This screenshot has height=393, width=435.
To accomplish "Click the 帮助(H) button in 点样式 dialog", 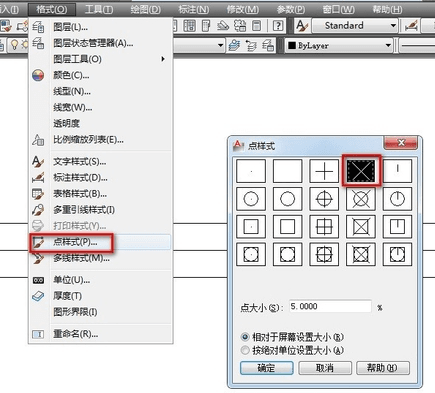I will click(x=383, y=368).
